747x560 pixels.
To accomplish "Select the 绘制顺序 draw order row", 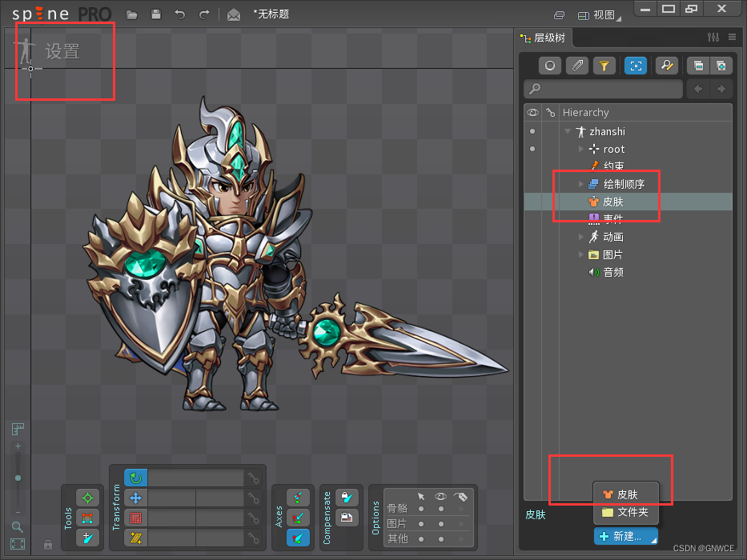I will 628,184.
